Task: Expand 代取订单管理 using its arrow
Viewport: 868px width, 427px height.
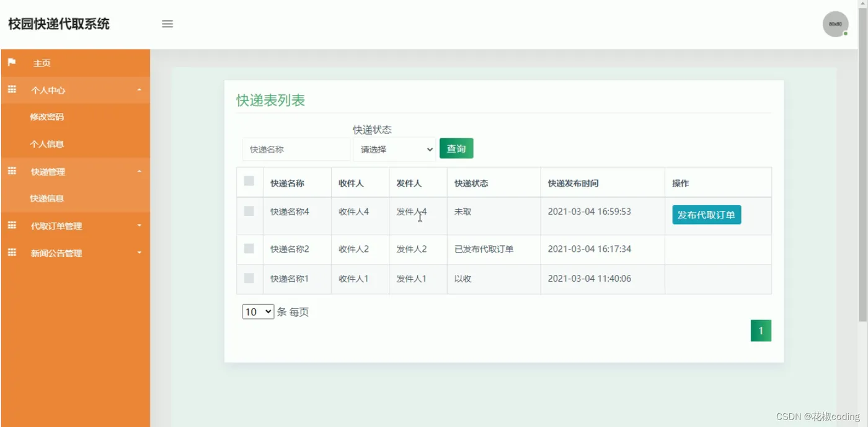Action: point(139,226)
